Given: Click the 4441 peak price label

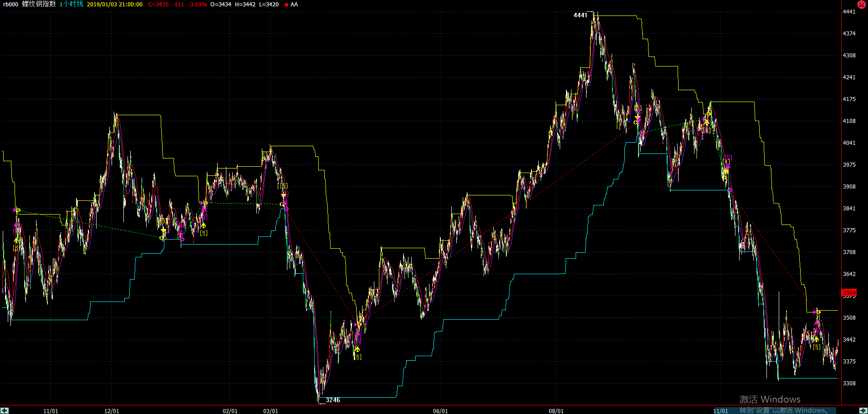Looking at the screenshot, I should coord(580,15).
